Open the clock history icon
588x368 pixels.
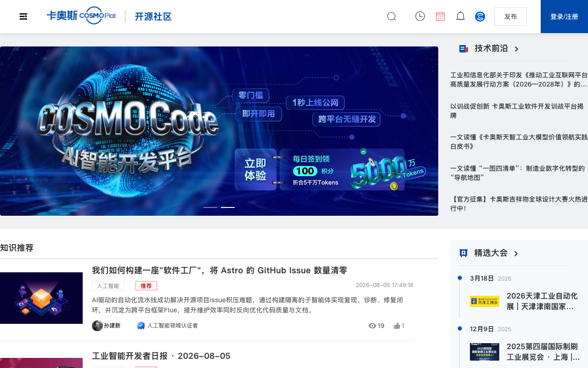420,16
